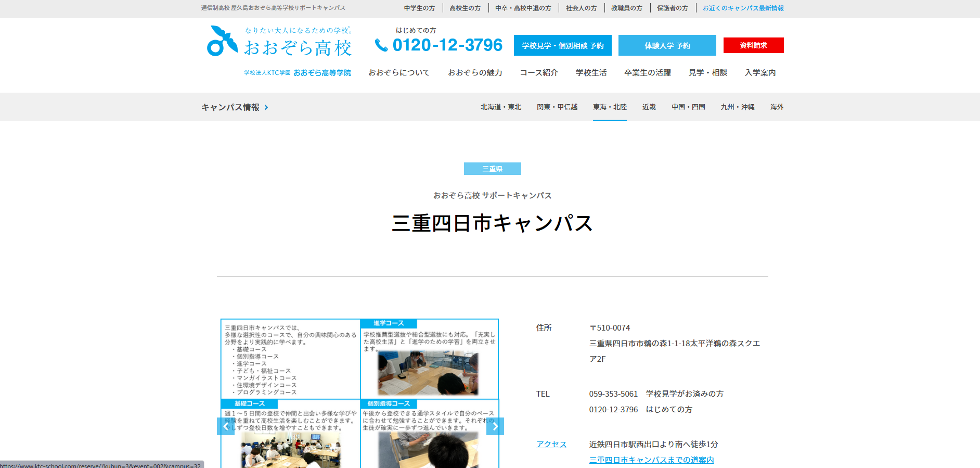This screenshot has height=468, width=980.
Task: Click the 中卒・高校中退の方 link
Action: (x=523, y=8)
